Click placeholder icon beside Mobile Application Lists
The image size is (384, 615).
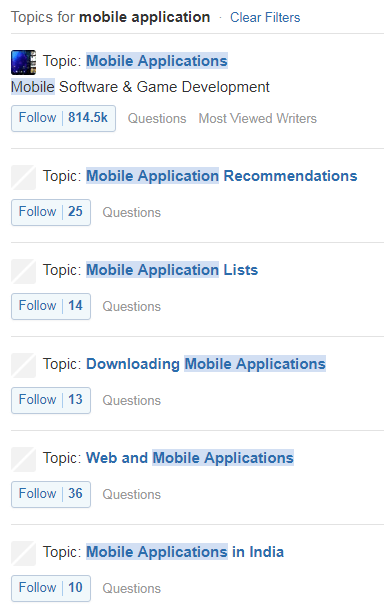pos(24,271)
